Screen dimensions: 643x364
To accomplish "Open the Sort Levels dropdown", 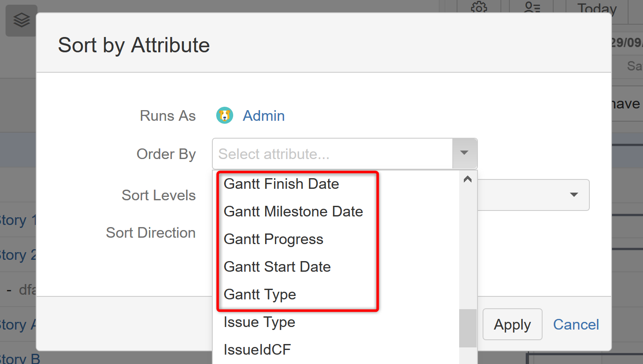I will click(532, 195).
